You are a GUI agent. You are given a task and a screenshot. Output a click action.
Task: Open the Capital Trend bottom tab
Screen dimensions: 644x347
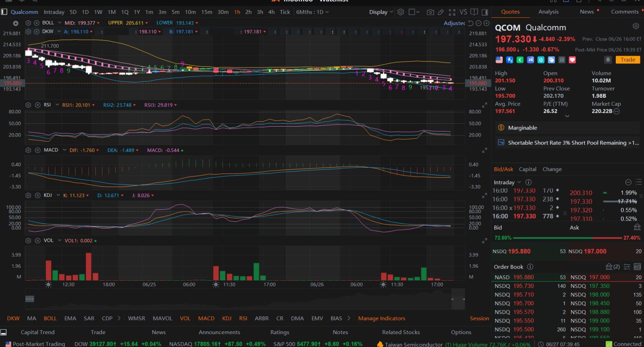37,332
